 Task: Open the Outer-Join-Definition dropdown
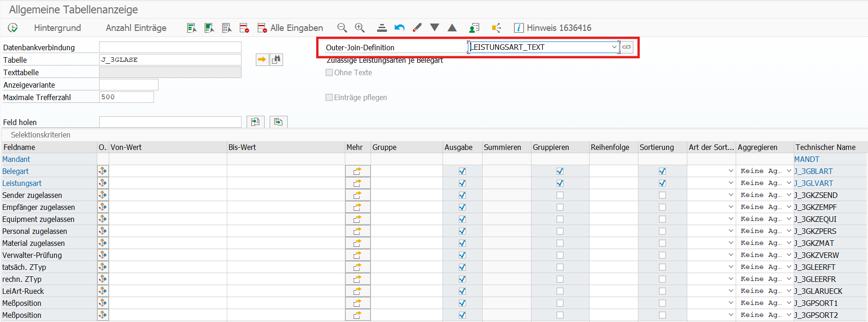[614, 47]
